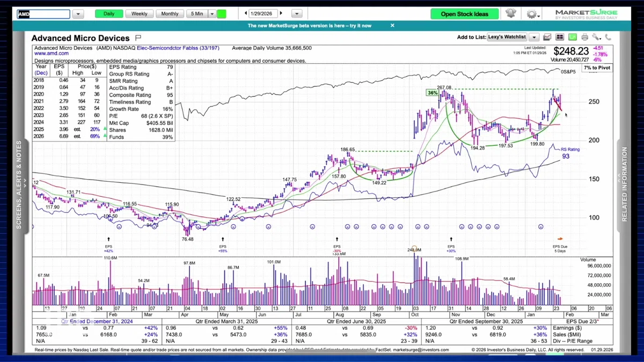Screen dimensions: 644x362
Task: Click the green chart view icon
Action: [x=573, y=37]
